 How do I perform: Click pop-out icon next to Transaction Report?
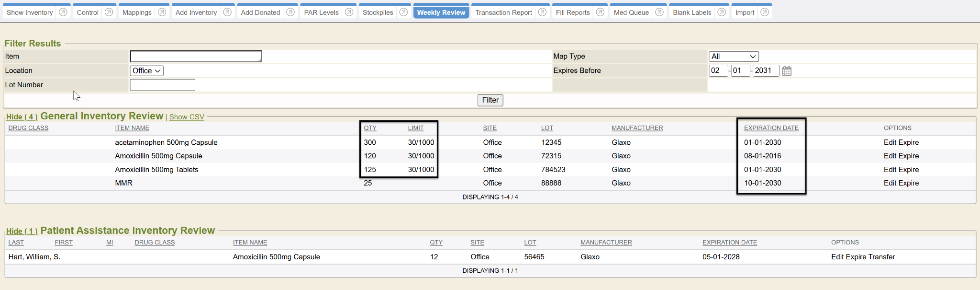pyautogui.click(x=543, y=12)
